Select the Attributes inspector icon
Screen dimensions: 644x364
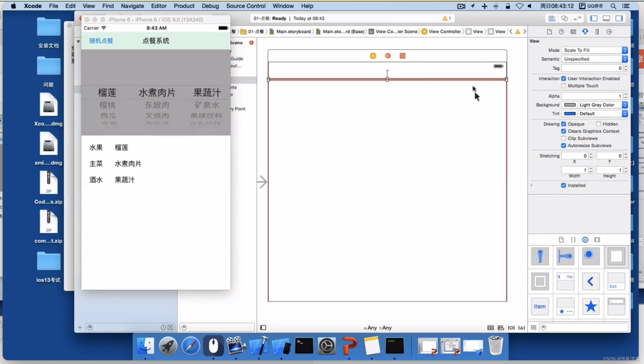(585, 32)
